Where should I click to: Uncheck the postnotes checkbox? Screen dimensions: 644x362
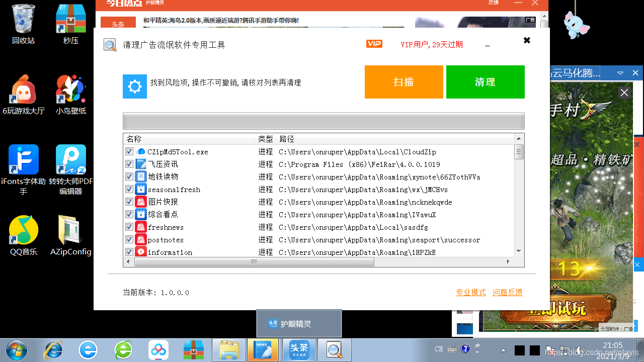129,239
